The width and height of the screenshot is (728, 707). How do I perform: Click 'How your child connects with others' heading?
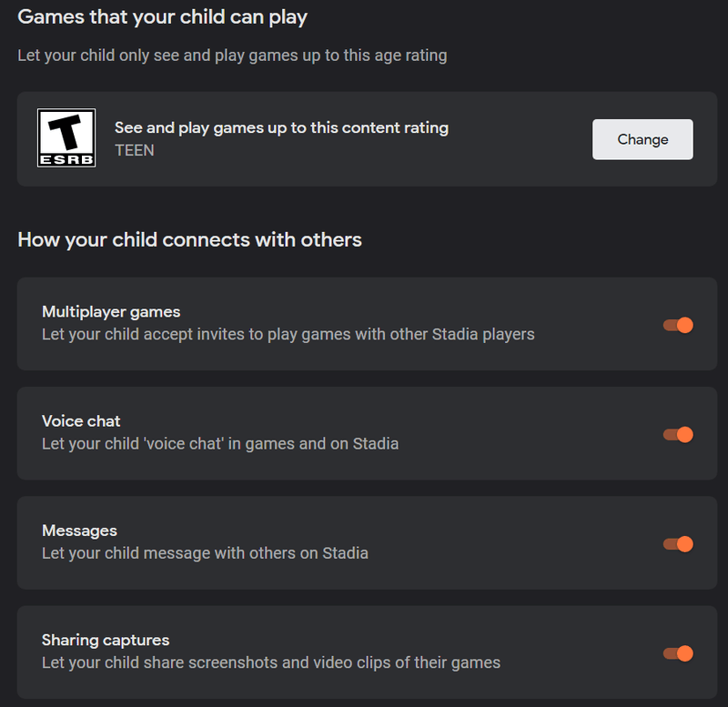(x=189, y=240)
